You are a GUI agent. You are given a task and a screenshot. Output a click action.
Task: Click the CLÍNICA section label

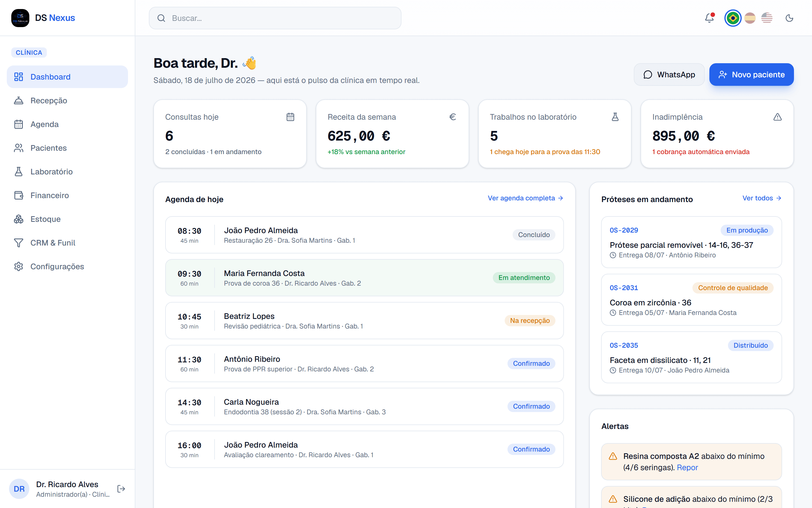[29, 52]
